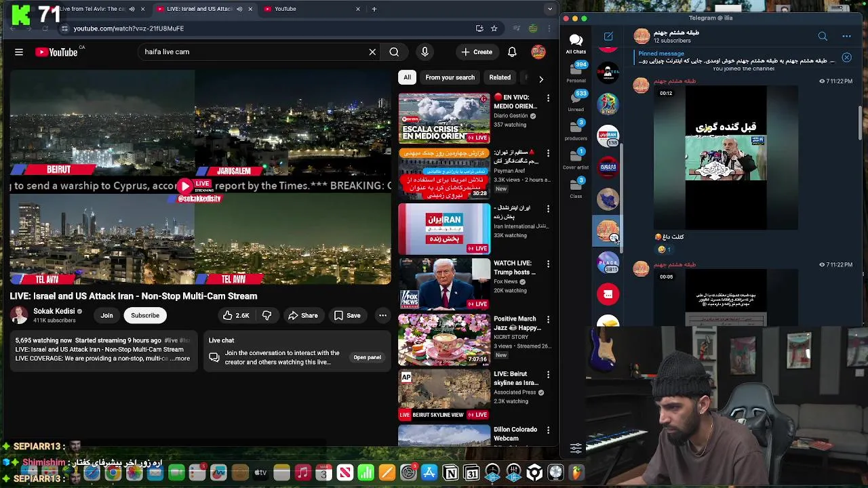The image size is (868, 488).
Task: Open YouTube notifications bell
Action: (x=512, y=52)
